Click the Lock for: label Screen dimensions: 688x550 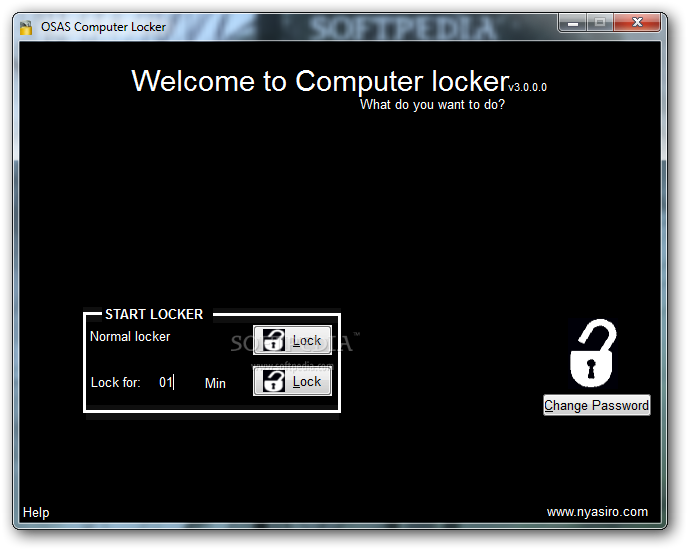click(115, 382)
